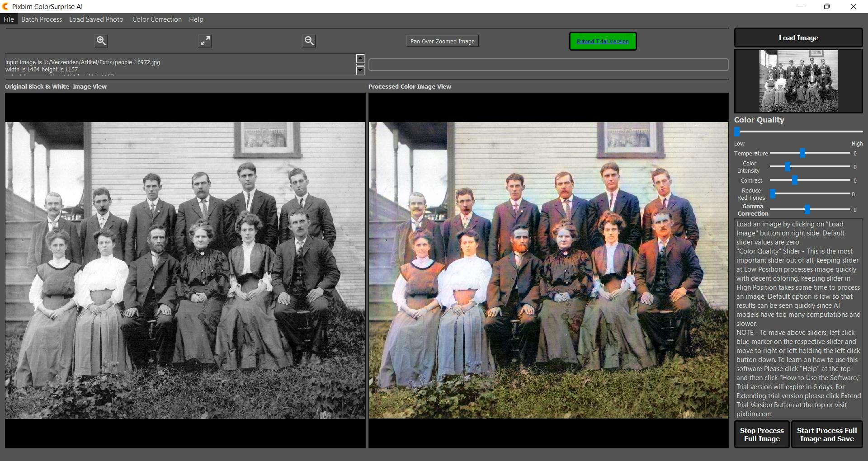Click the empty progress bar field
The height and width of the screenshot is (461, 868).
tap(548, 65)
